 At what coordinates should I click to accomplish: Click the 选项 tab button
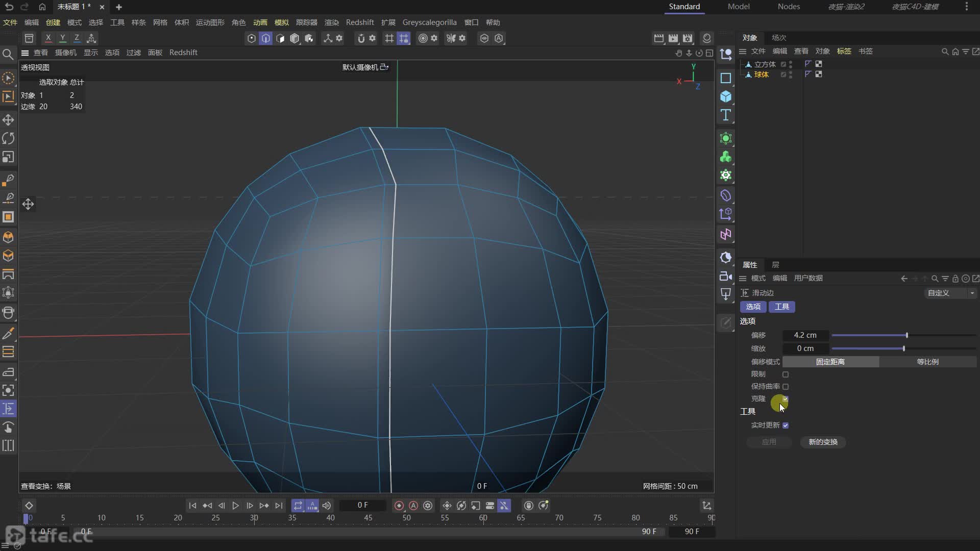[753, 307]
